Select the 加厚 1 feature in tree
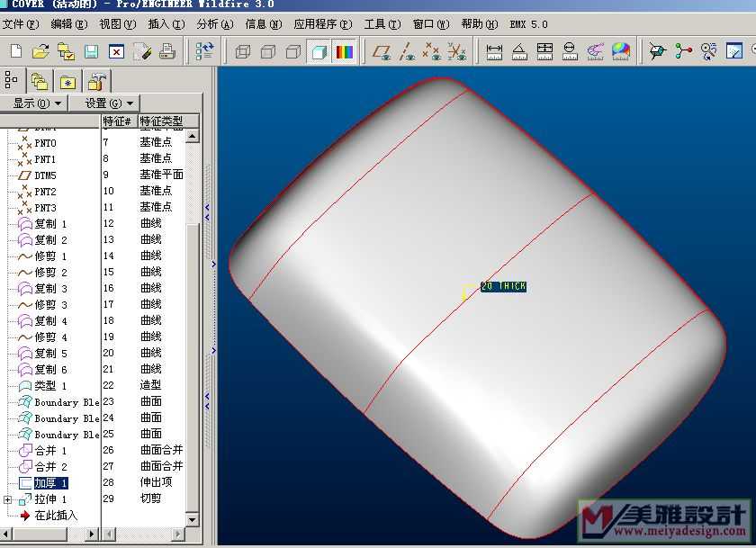 pos(50,483)
